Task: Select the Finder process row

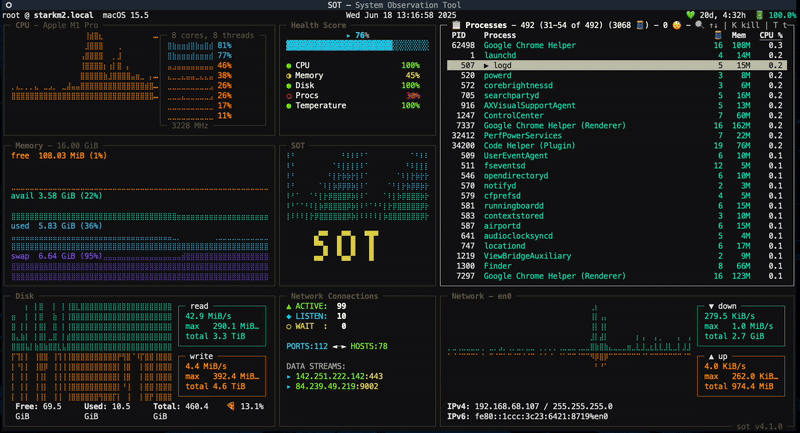Action: [500, 265]
